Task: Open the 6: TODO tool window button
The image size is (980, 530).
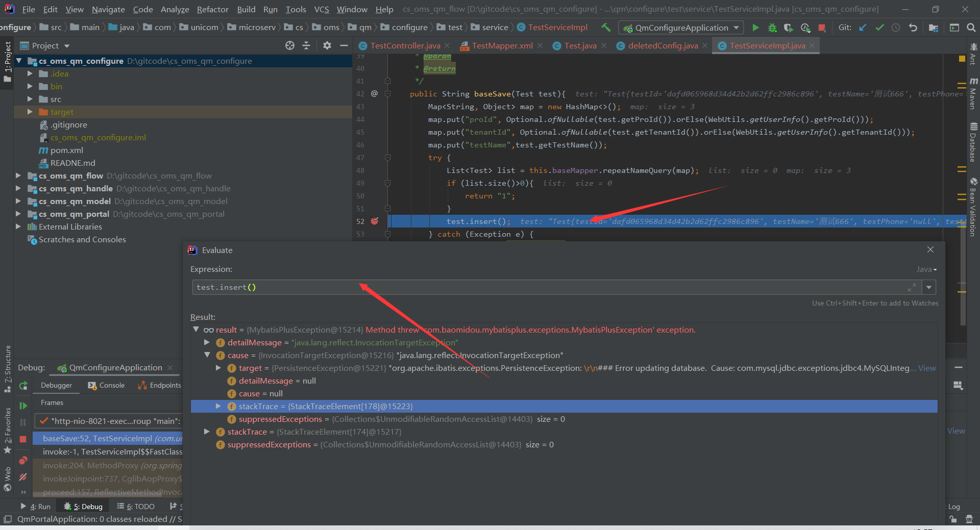Action: click(x=136, y=507)
